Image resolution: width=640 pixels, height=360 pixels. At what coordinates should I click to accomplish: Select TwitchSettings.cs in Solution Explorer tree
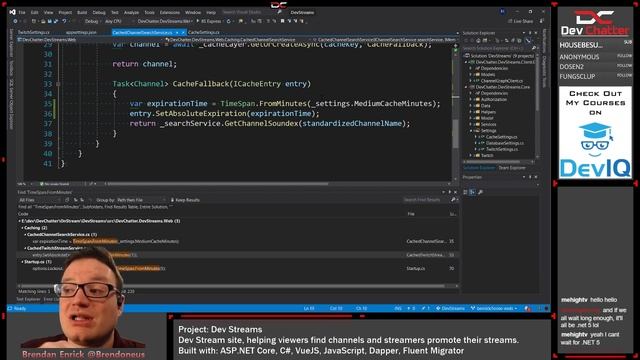502,149
